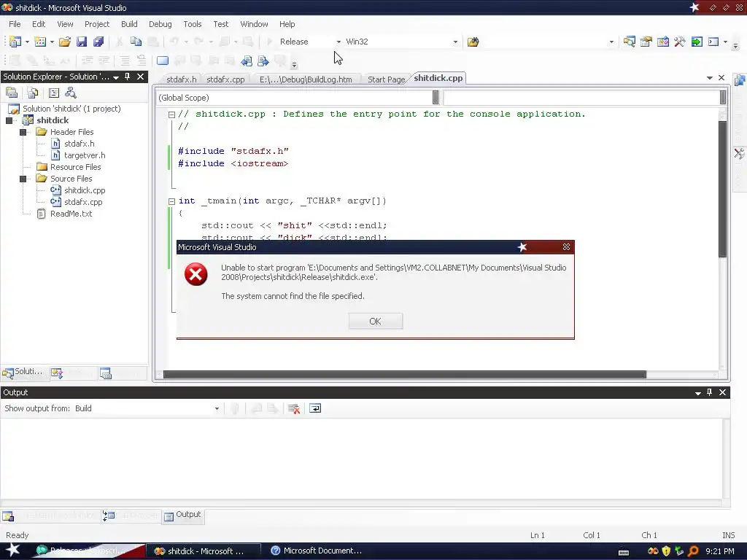Switch to the stdafx.h tab
The height and width of the screenshot is (560, 747).
coord(182,79)
